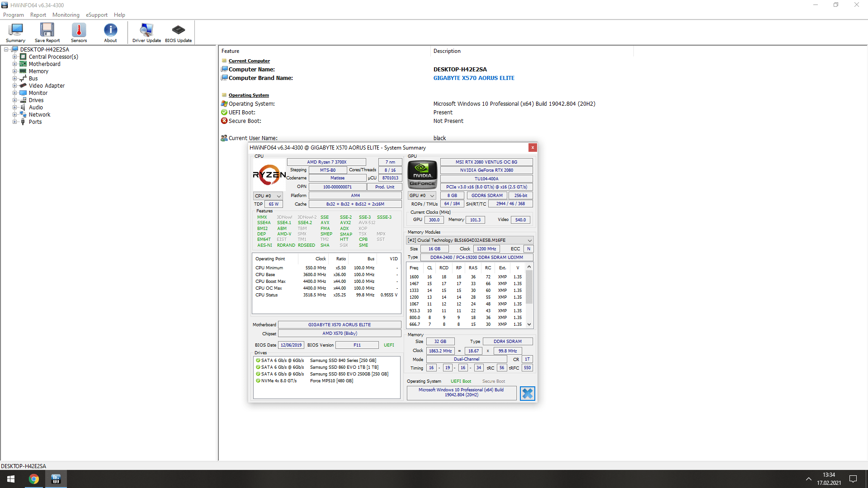Click AMD X570 (Bixby) chipset field
The height and width of the screenshot is (488, 868).
point(340,333)
